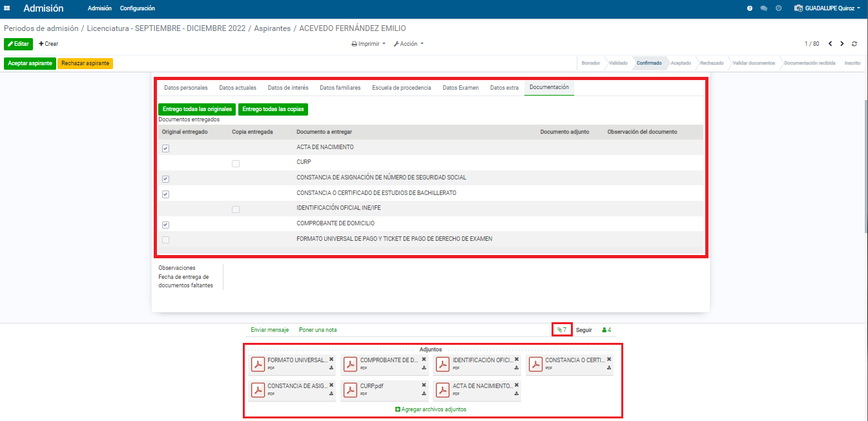Open the apps grid menu icon

tap(7, 8)
